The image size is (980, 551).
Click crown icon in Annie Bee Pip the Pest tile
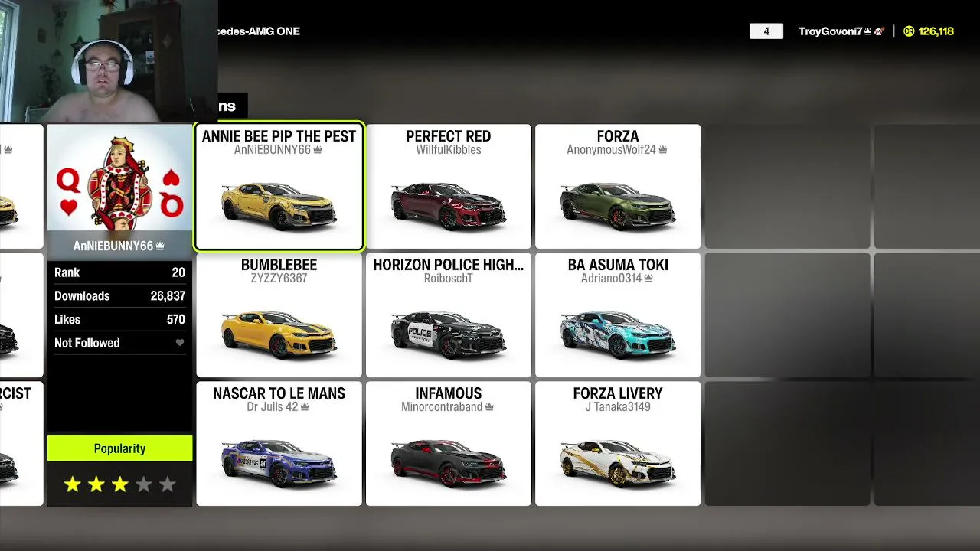click(318, 150)
